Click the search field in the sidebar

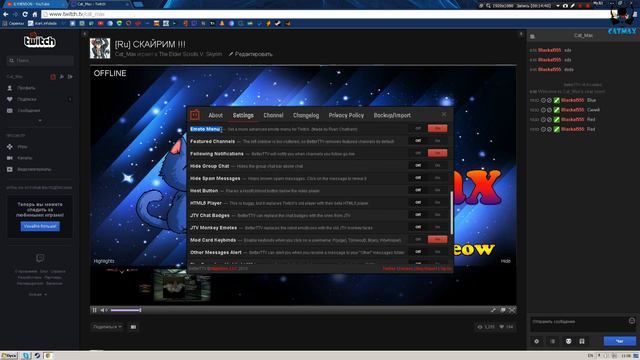point(40,60)
